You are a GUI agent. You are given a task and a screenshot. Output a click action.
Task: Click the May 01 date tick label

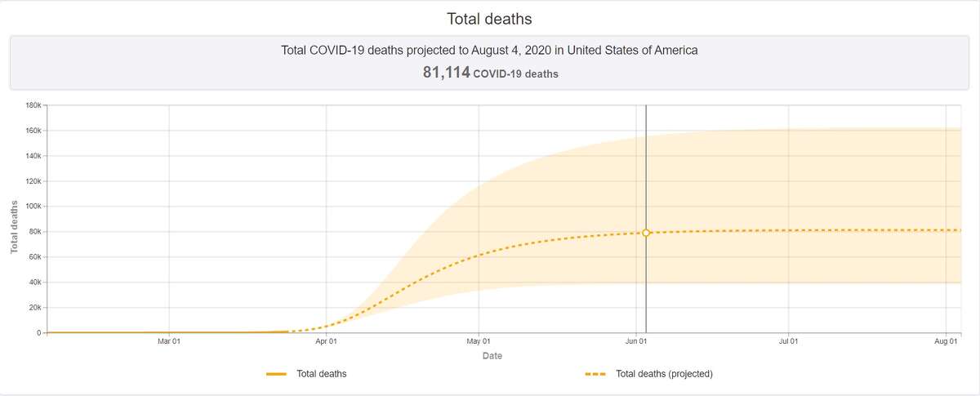point(479,341)
